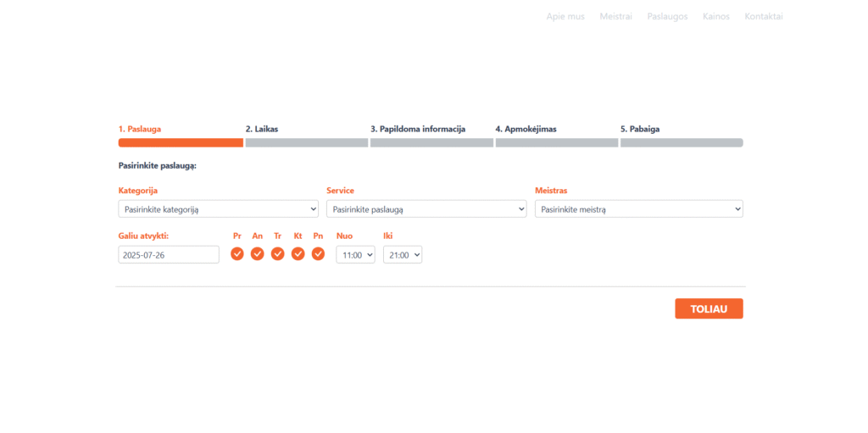Open the Kainos page link
This screenshot has width=868, height=433.
click(x=716, y=16)
